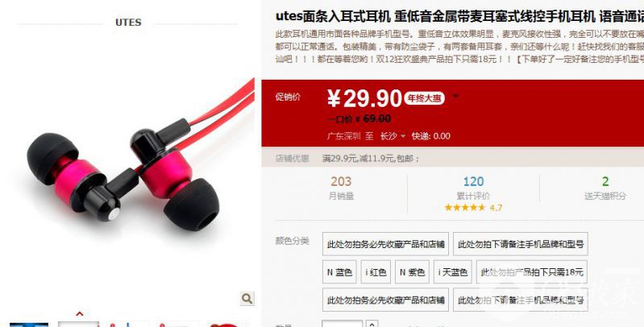The height and width of the screenshot is (327, 644).
Task: Select the i 红色 color option
Action: pyautogui.click(x=376, y=272)
